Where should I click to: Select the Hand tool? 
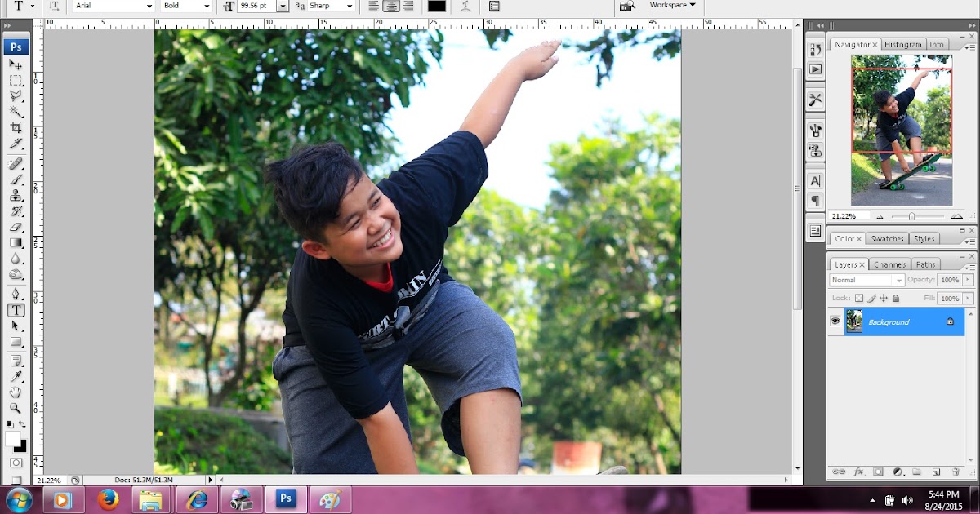(x=16, y=392)
